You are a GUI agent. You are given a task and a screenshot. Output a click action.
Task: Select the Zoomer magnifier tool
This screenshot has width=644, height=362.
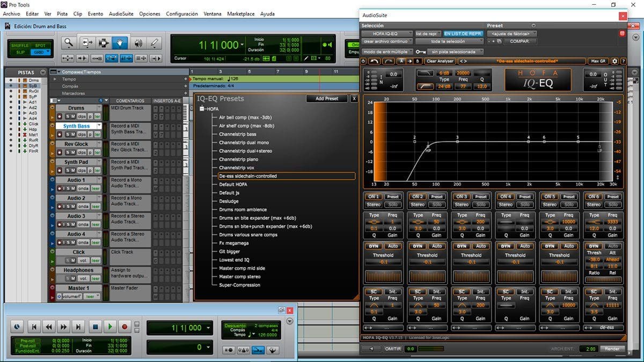pyautogui.click(x=69, y=43)
